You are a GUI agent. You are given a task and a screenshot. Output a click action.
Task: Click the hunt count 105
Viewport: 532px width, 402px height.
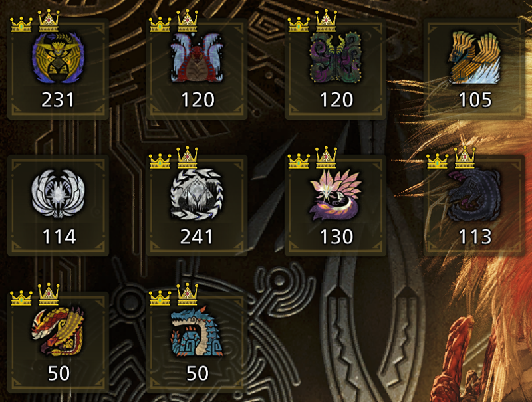point(475,100)
